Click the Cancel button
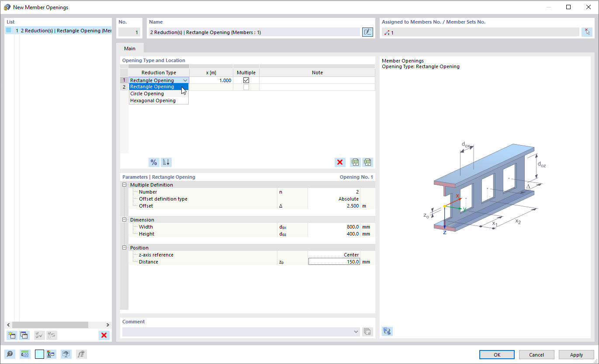 pyautogui.click(x=537, y=355)
